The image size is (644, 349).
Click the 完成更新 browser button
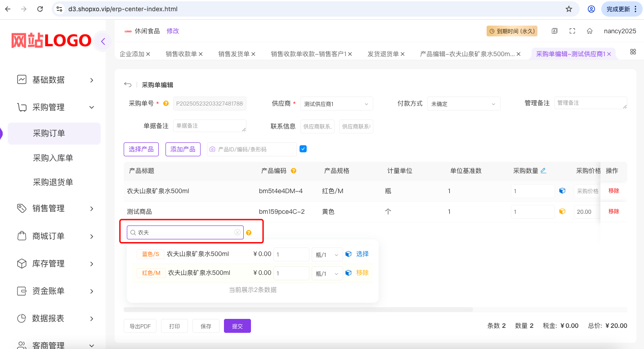click(622, 9)
